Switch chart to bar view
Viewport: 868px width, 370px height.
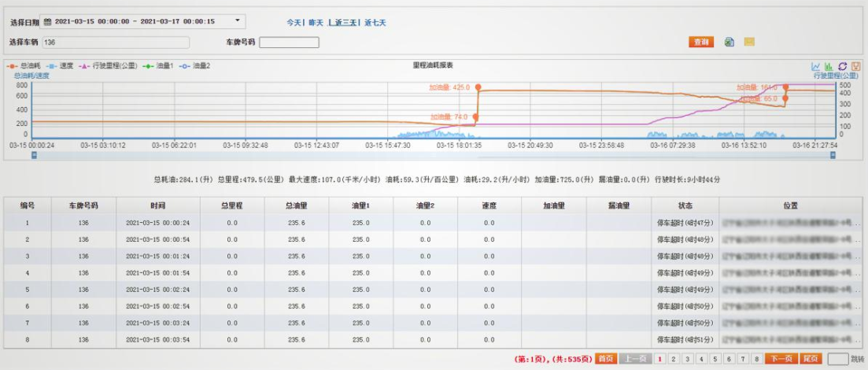point(829,66)
